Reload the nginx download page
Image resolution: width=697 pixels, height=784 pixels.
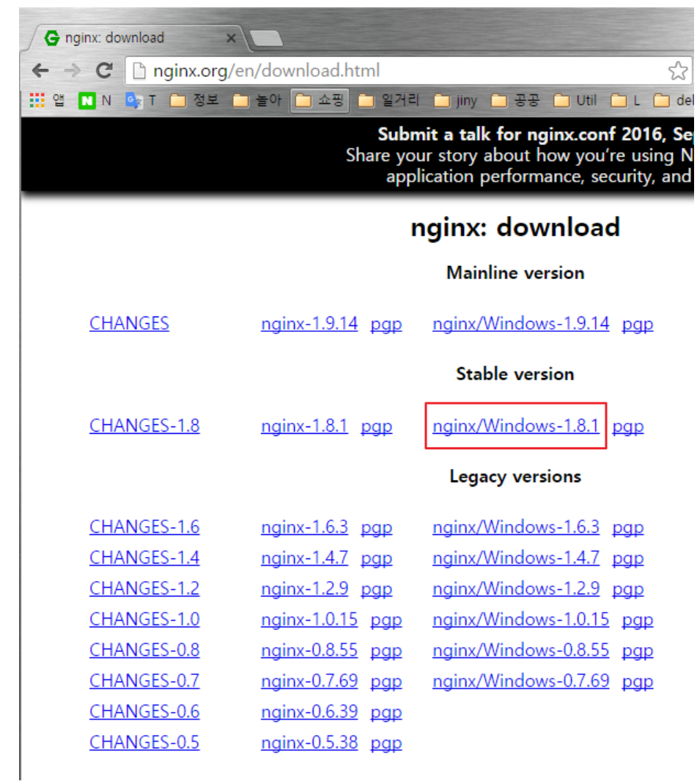[x=104, y=70]
